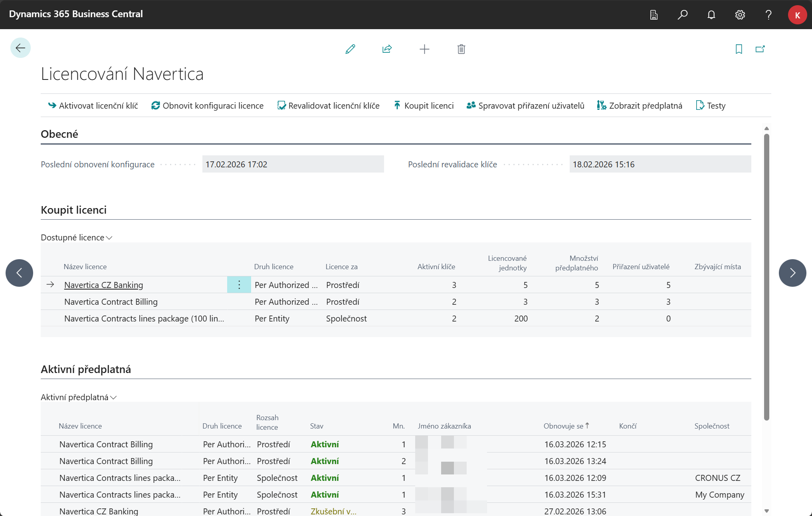Click the plus new record icon
The width and height of the screenshot is (812, 516).
424,49
